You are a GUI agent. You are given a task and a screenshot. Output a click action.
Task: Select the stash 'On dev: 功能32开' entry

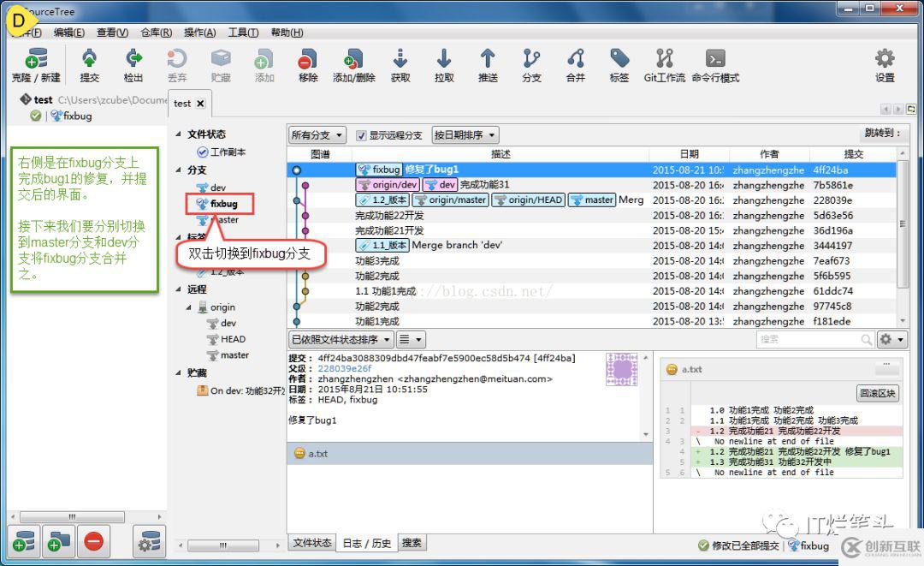pos(240,390)
